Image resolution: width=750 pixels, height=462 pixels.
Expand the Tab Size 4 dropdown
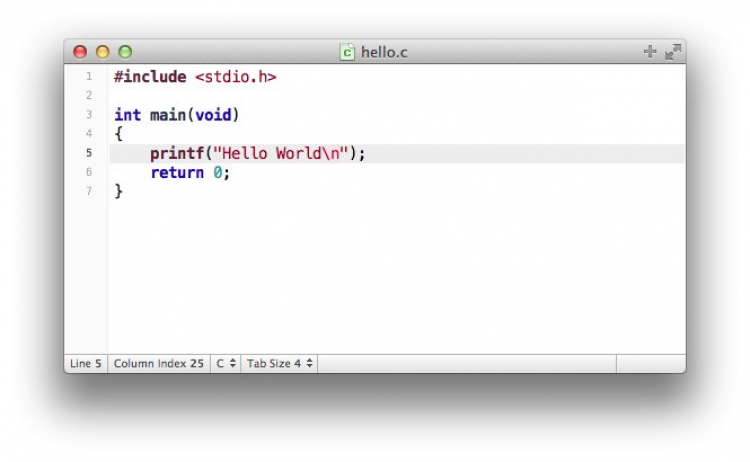(x=280, y=364)
